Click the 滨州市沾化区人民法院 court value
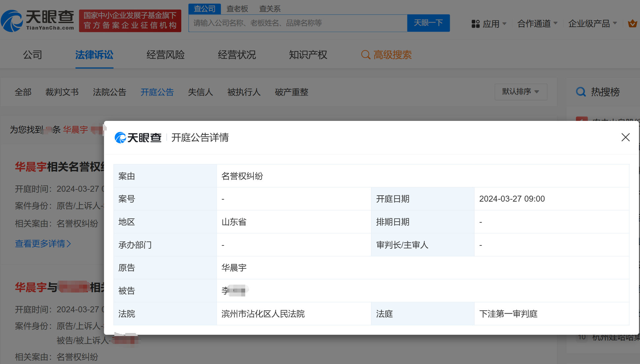The width and height of the screenshot is (640, 364). [263, 314]
